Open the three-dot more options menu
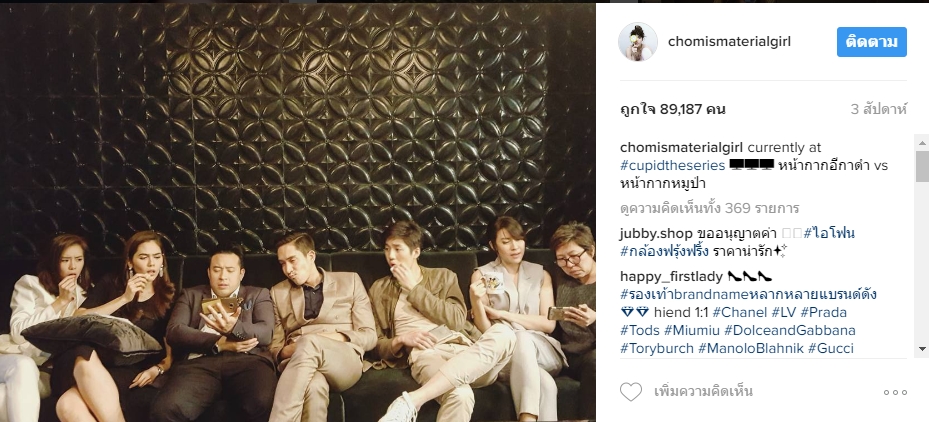The height and width of the screenshot is (422, 929). click(x=895, y=392)
